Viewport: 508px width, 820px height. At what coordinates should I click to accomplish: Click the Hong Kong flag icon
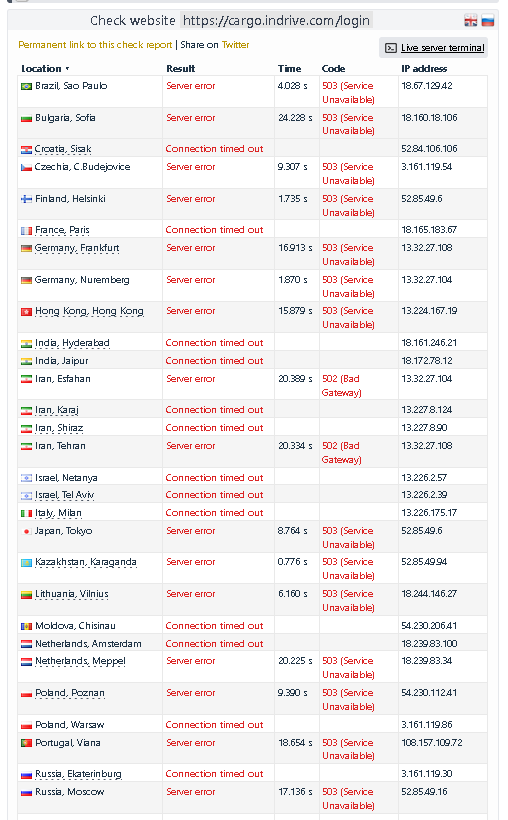tap(26, 312)
